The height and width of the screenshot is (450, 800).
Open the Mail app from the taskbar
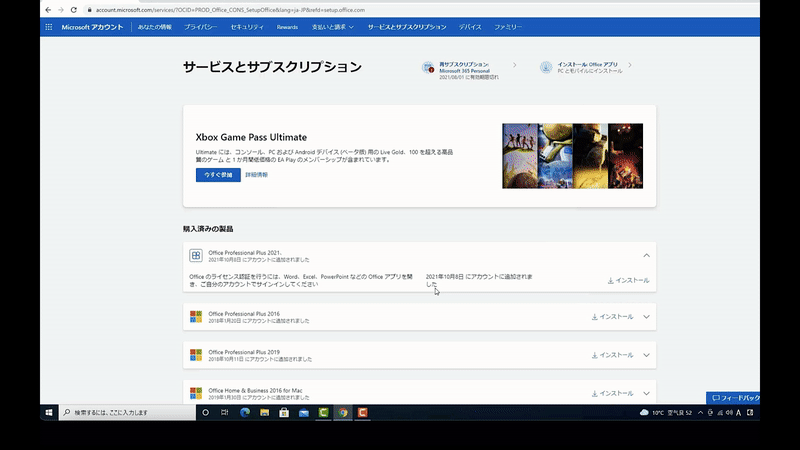pos(304,412)
